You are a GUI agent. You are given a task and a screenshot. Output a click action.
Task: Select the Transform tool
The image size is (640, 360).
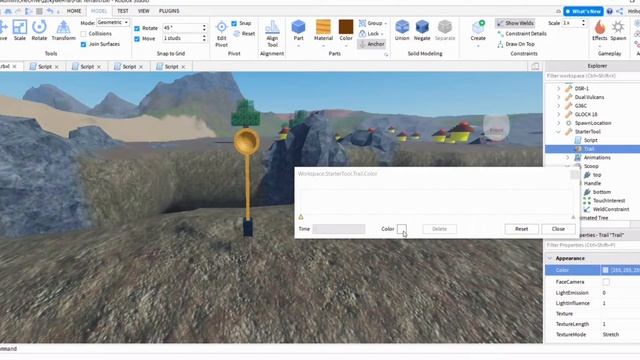(63, 30)
